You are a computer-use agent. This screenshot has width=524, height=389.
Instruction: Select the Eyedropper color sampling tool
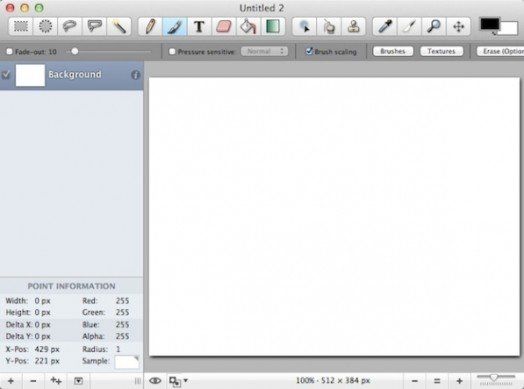pos(385,26)
